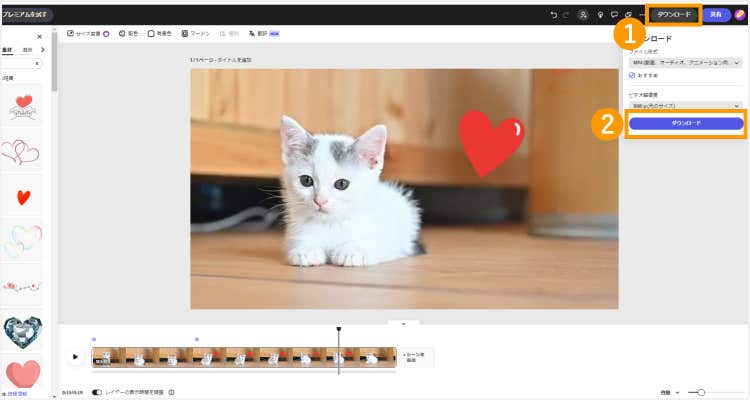Pick the heart with ribbon banner sticker
The image size is (750, 400).
(x=22, y=106)
